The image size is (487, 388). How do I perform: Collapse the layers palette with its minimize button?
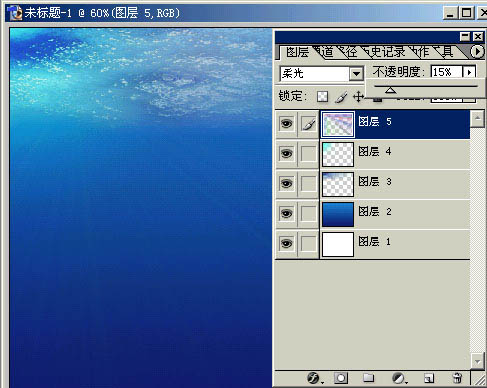point(465,36)
